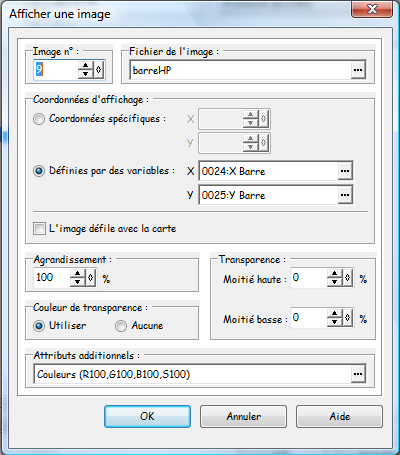400x455 pixels.
Task: Decrease the Image n° value
Action: [x=86, y=74]
